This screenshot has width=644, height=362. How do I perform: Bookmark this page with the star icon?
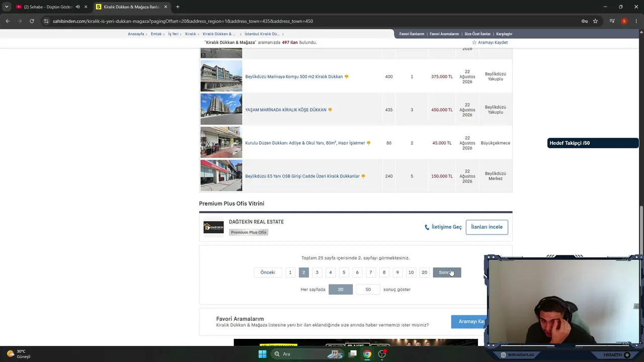click(x=595, y=21)
